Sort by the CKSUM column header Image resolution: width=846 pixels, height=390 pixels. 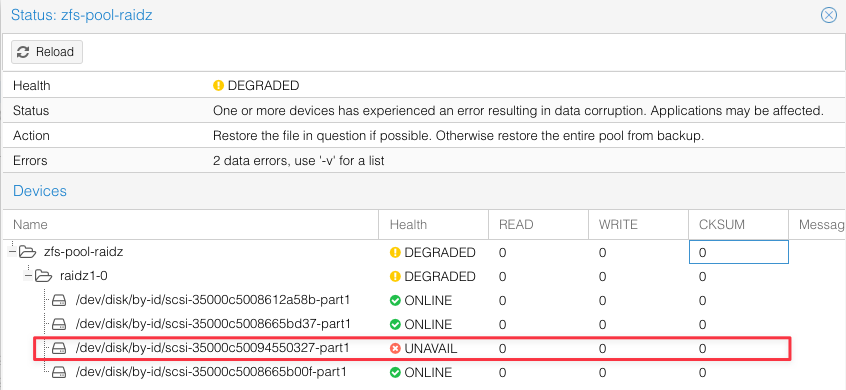[738, 224]
